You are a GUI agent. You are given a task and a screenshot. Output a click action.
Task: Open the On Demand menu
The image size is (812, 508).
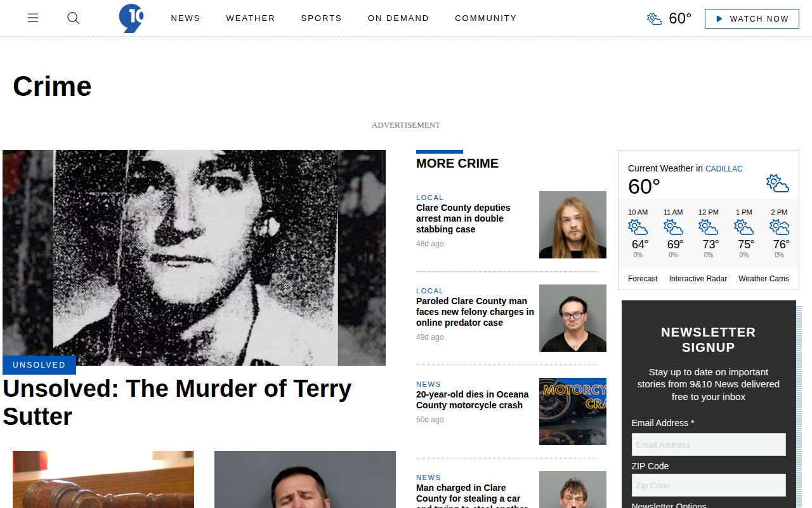click(398, 18)
